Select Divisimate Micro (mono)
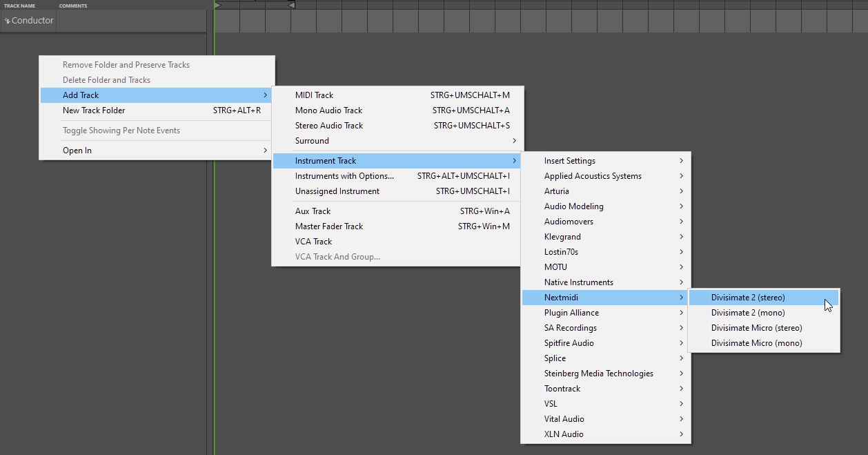 pyautogui.click(x=765, y=343)
